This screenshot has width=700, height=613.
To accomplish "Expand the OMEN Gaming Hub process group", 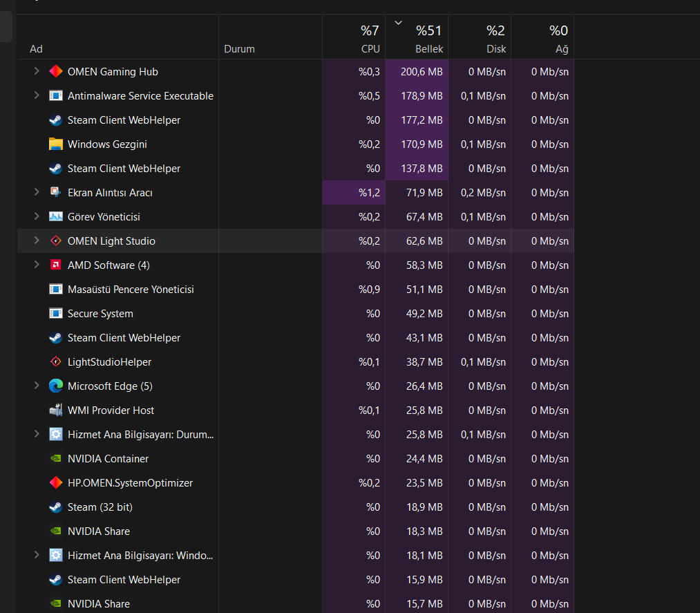I will coord(37,71).
